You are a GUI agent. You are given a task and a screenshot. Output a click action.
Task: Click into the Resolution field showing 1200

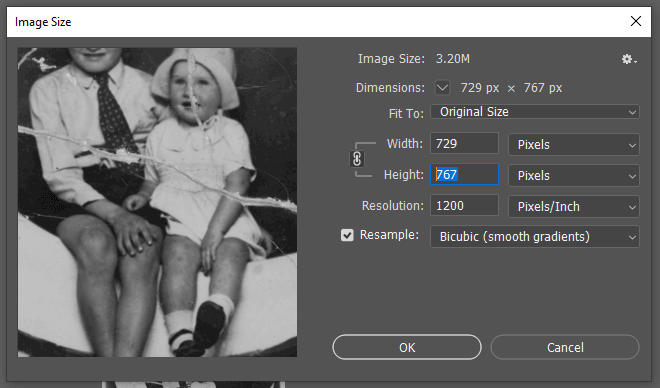pos(464,205)
